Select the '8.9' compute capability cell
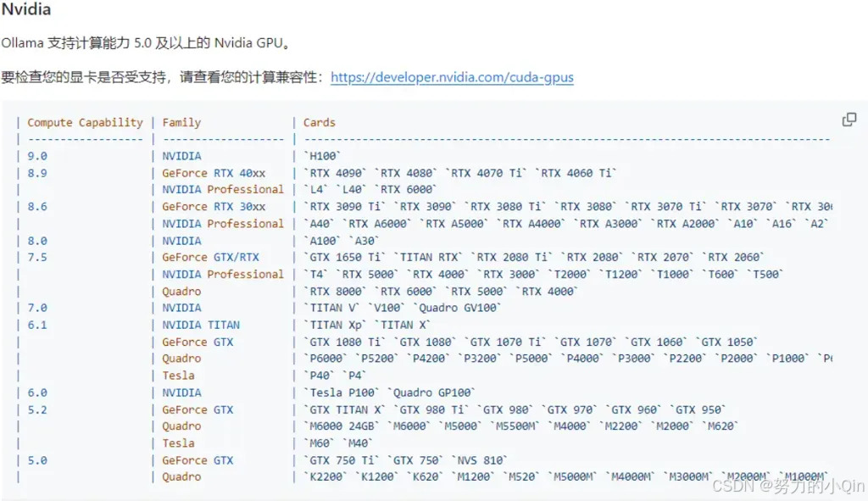This screenshot has width=868, height=501. click(x=37, y=173)
